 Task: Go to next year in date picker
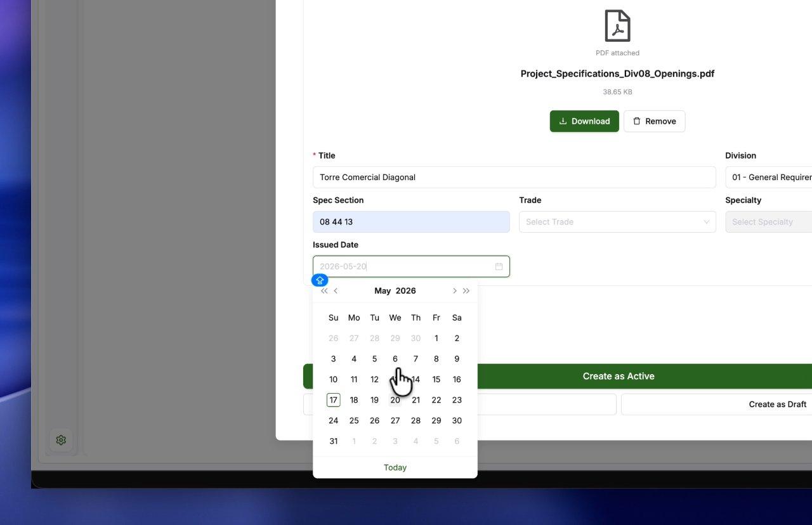466,291
